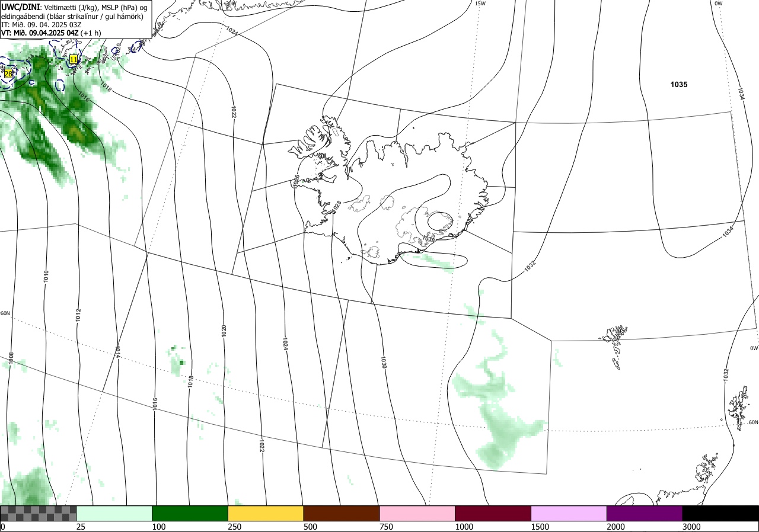Click the 30W longitude label
759x532 pixels.
tap(230, 4)
